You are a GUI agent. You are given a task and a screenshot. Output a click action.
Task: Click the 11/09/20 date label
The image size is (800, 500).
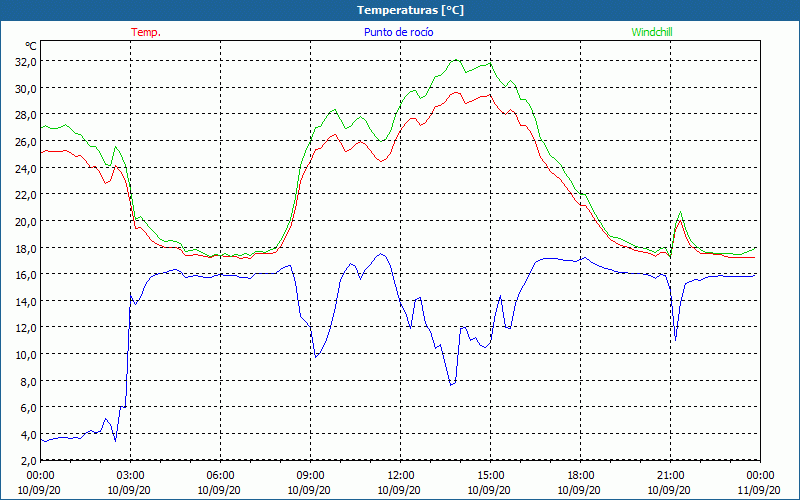pos(759,490)
